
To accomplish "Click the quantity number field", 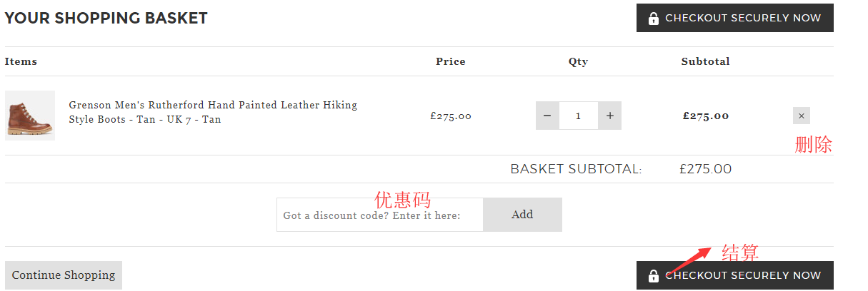I will [578, 116].
